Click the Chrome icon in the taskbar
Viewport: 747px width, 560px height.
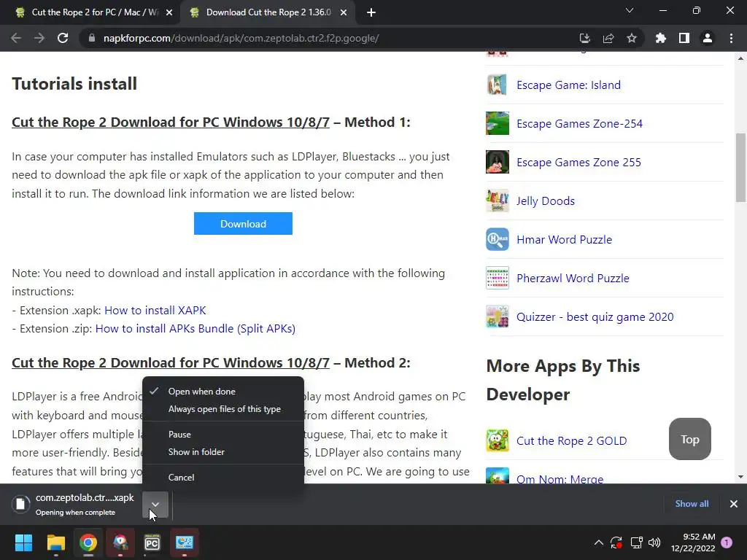tap(88, 542)
